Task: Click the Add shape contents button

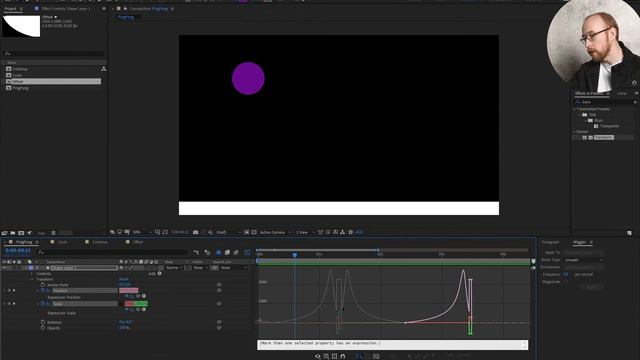Action: pyautogui.click(x=159, y=273)
